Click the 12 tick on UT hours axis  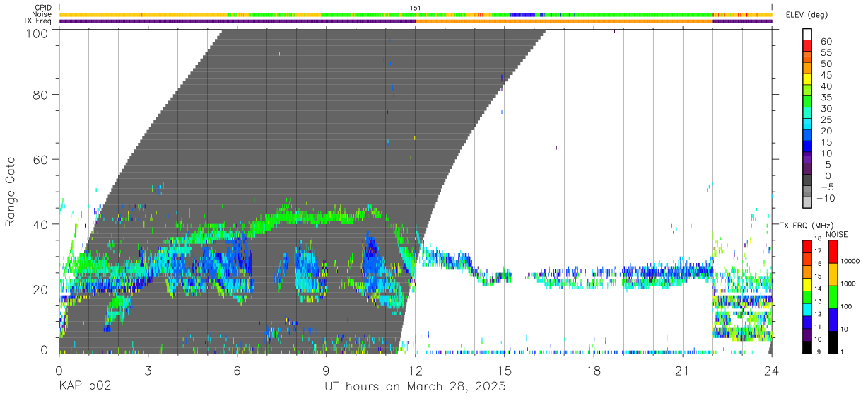tap(416, 370)
